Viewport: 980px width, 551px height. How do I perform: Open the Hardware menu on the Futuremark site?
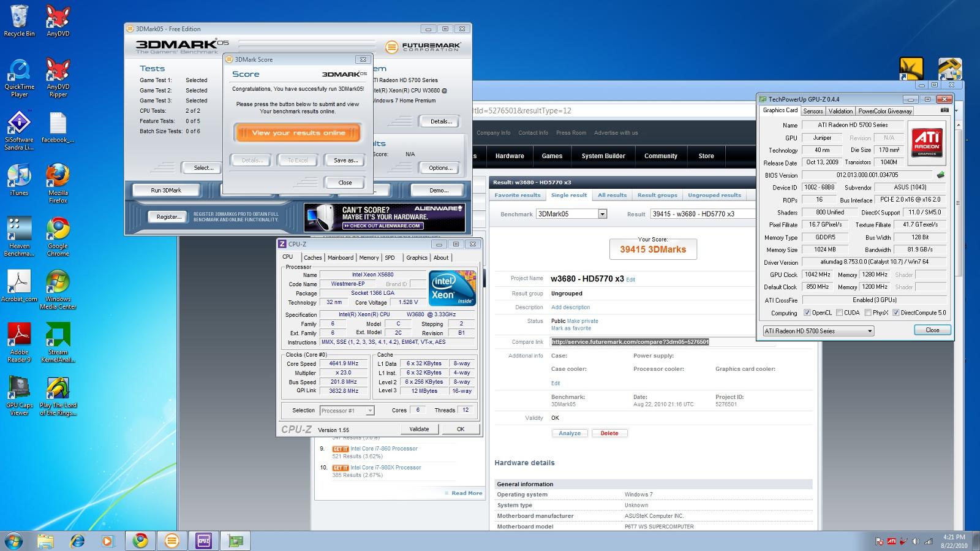tap(510, 156)
